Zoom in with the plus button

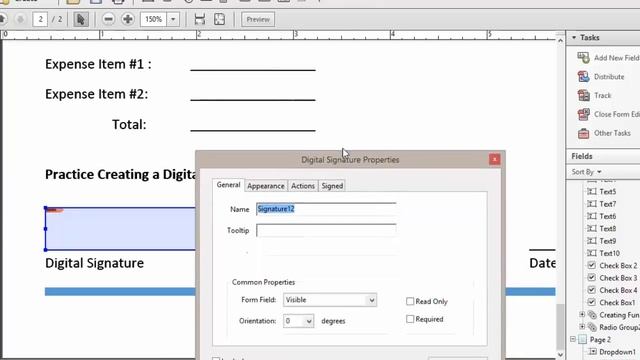128,19
